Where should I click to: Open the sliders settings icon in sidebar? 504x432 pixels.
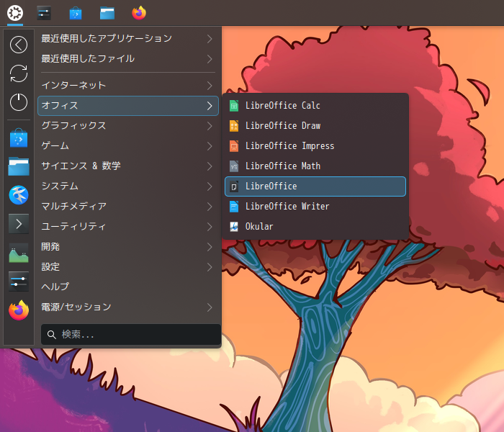(x=19, y=282)
